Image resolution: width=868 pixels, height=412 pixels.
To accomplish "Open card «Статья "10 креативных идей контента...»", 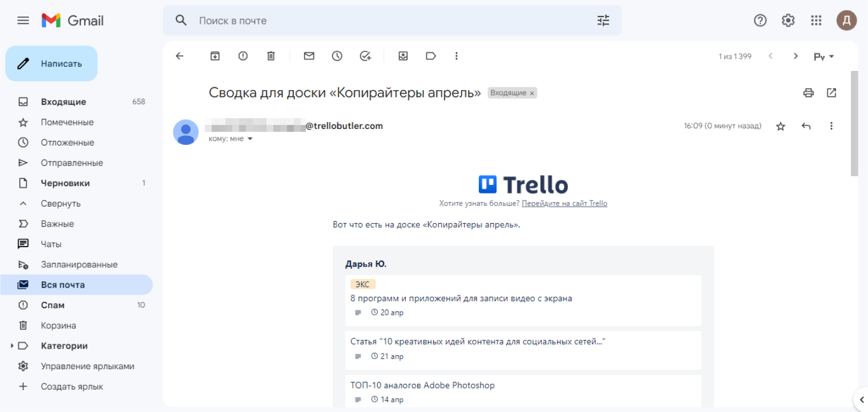I will pyautogui.click(x=523, y=350).
